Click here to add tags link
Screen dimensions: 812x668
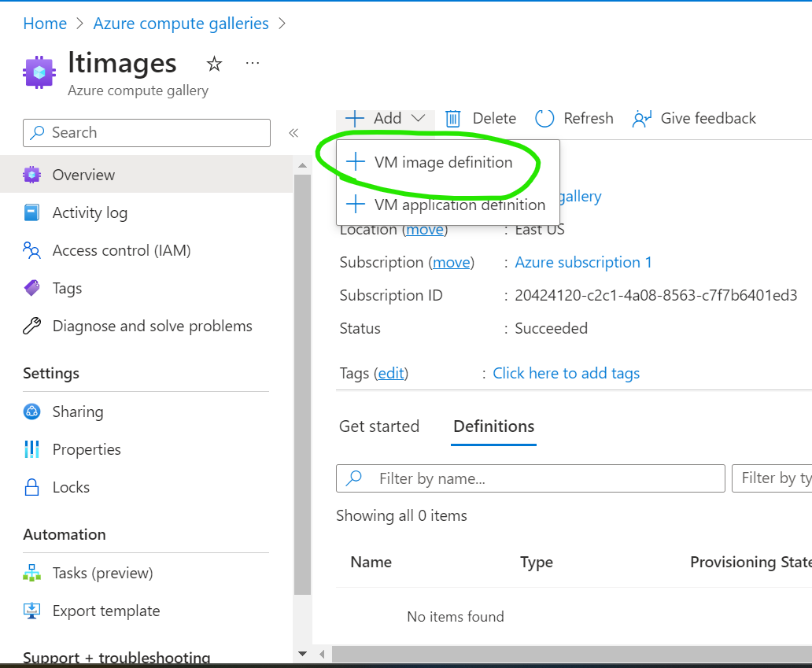click(x=566, y=374)
